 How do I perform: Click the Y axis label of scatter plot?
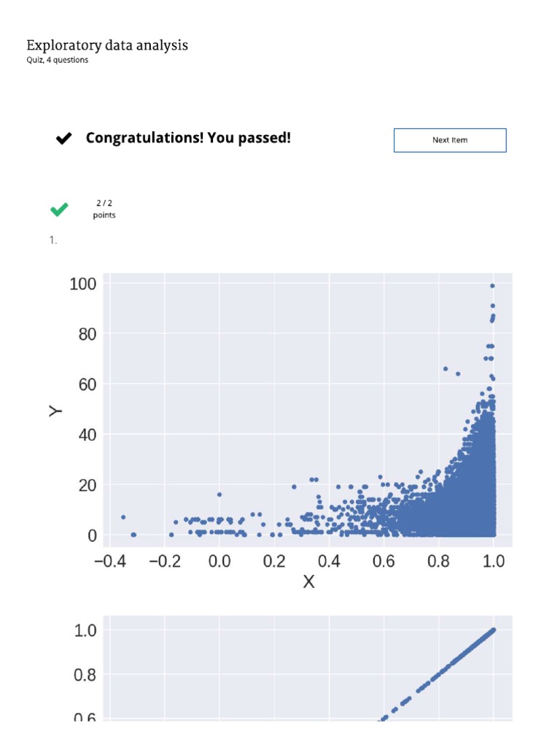tap(56, 411)
